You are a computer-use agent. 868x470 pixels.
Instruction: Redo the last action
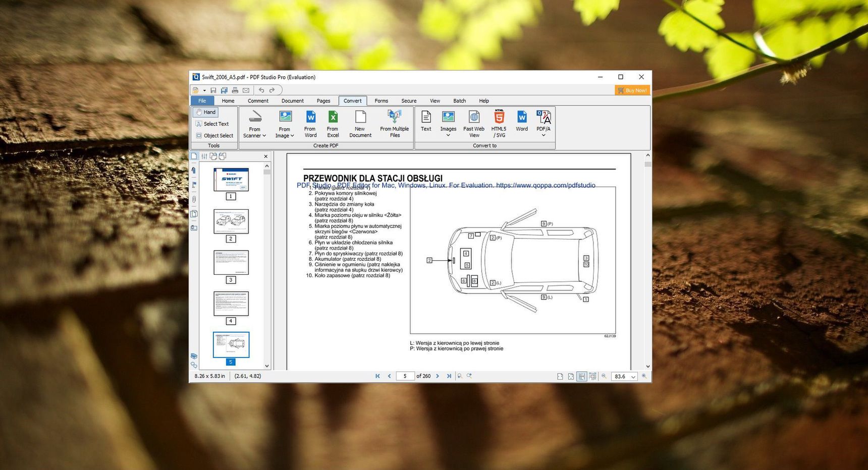(x=272, y=90)
